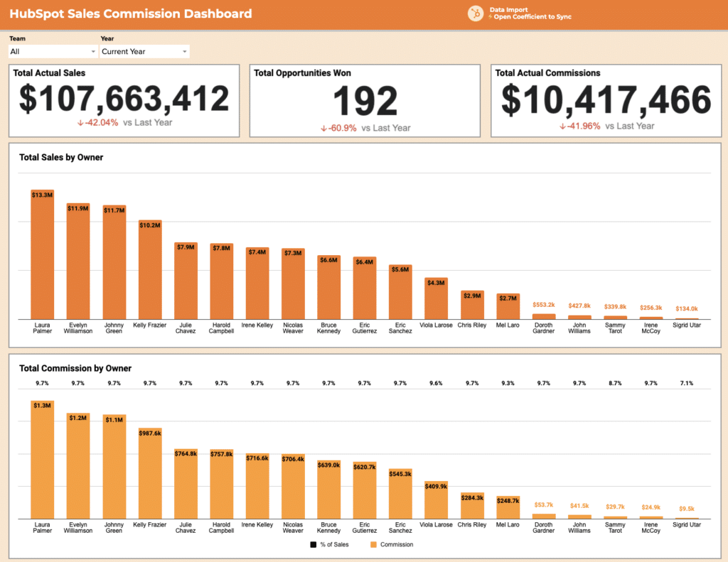
Task: Select Bruce Kennedy's $6.6M sales bar
Action: click(328, 287)
